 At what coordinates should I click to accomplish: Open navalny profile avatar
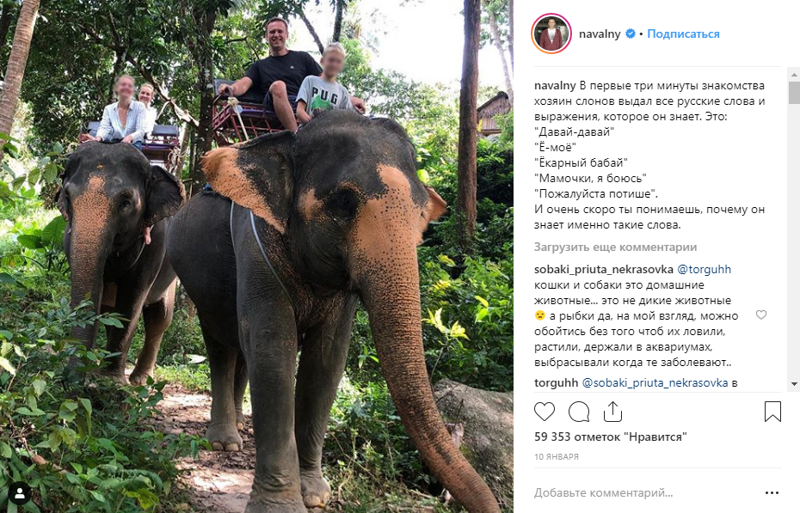point(551,34)
